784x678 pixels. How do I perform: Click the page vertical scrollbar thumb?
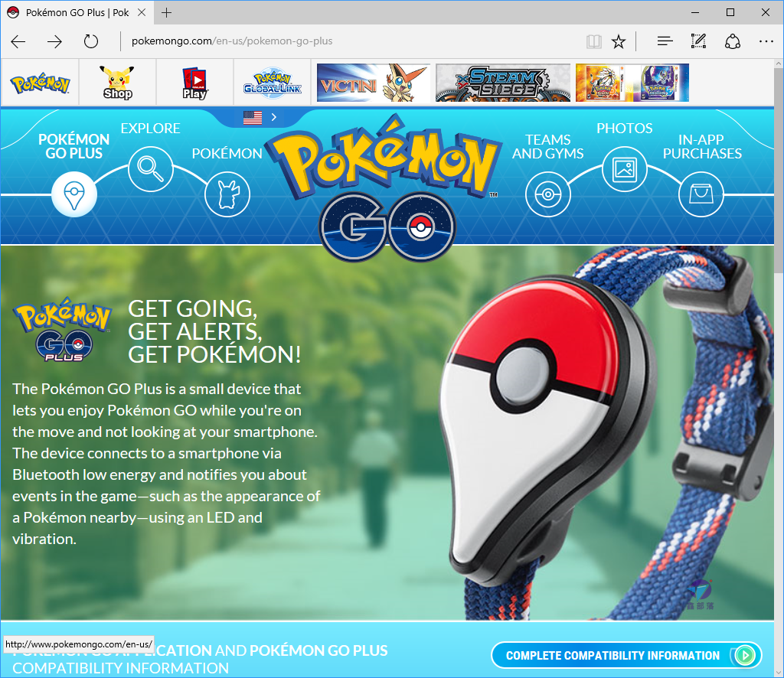click(779, 170)
